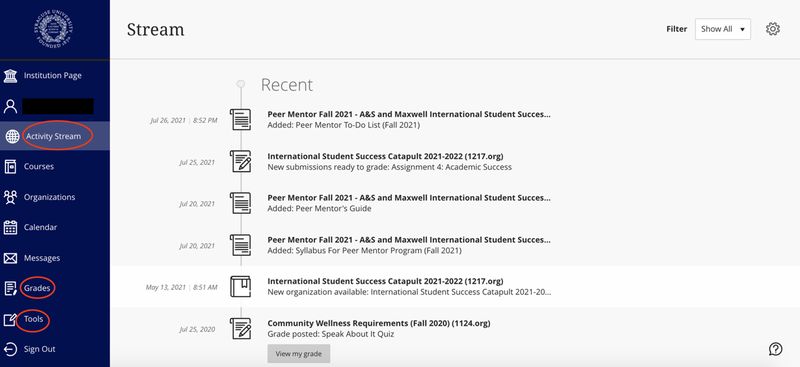The height and width of the screenshot is (367, 800).
Task: Click 'Added: Peer Mentor To-Do List (Fall 2021)' text
Action: (343, 125)
